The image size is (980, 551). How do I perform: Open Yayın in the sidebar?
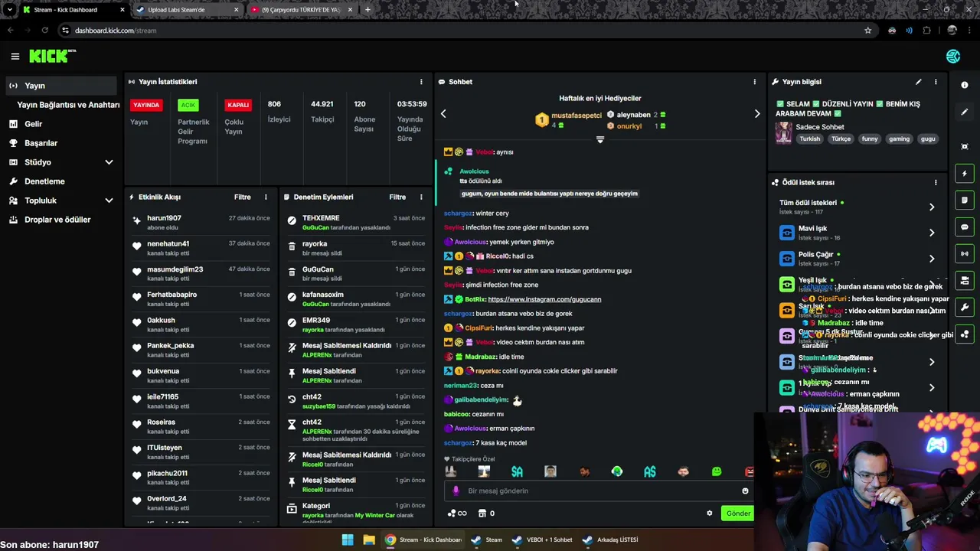pos(61,86)
